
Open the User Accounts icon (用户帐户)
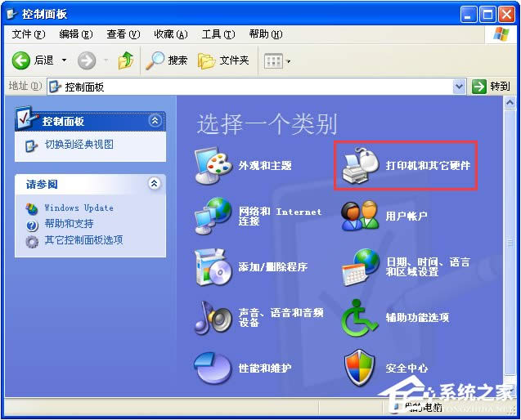click(361, 216)
